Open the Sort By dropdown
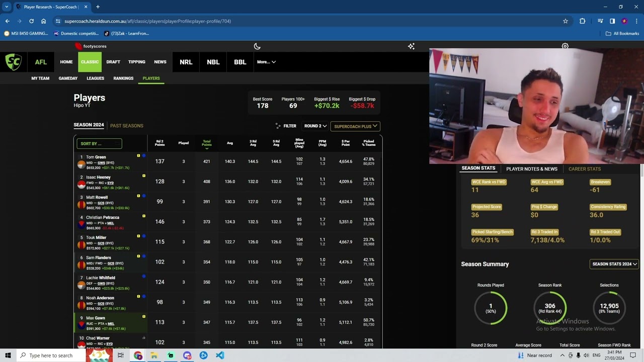Viewport: 644px width, 362px height. pos(99,144)
